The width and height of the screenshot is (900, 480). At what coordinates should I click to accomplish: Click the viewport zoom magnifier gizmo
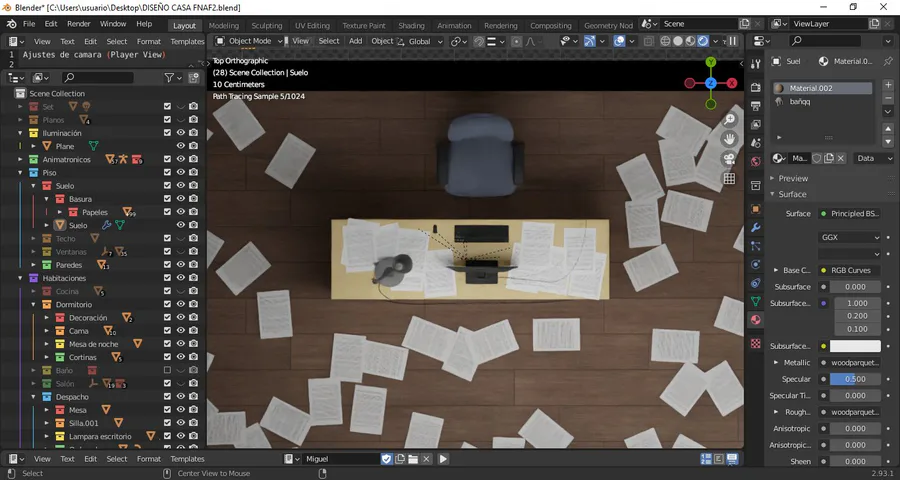[x=729, y=119]
